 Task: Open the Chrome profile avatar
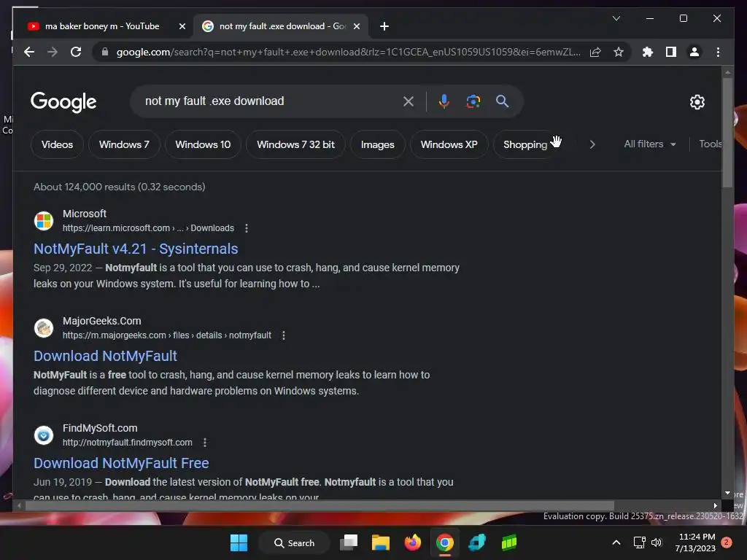click(694, 52)
